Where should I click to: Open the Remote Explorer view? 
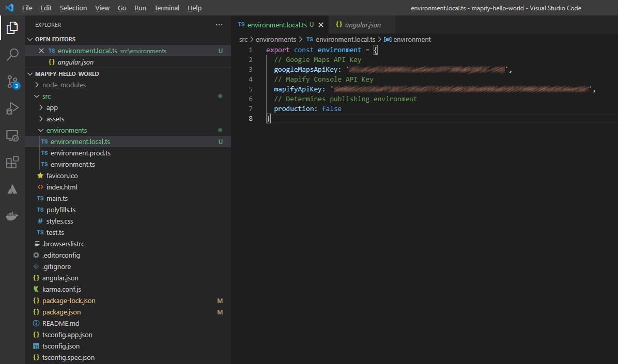pyautogui.click(x=12, y=135)
